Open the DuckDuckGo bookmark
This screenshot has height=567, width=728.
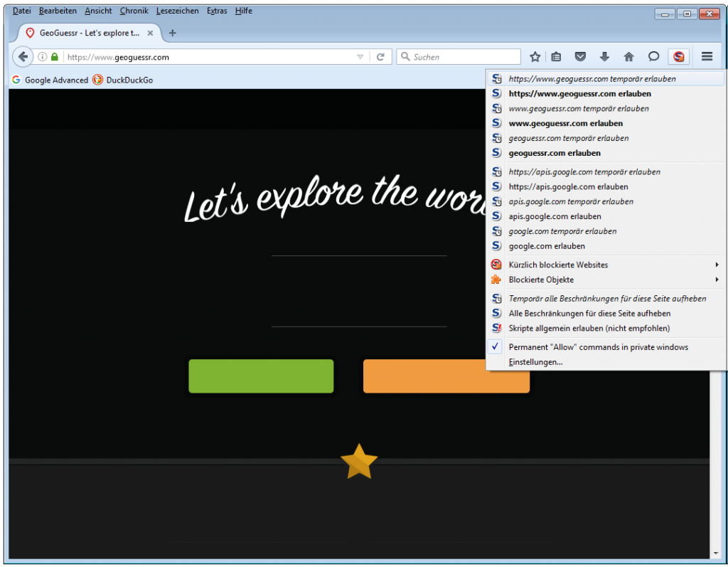[122, 80]
